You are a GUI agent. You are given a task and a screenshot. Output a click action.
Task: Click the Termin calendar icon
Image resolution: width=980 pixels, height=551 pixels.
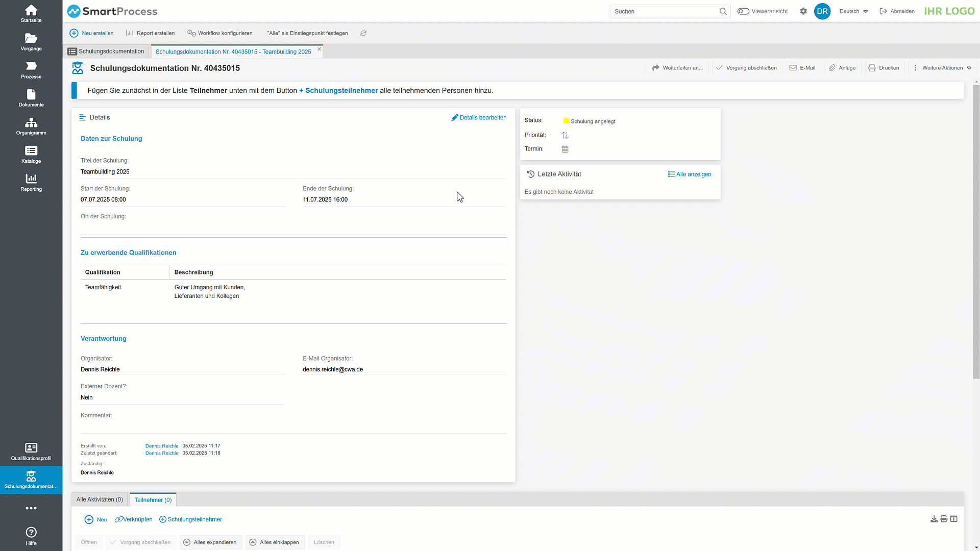pyautogui.click(x=565, y=149)
